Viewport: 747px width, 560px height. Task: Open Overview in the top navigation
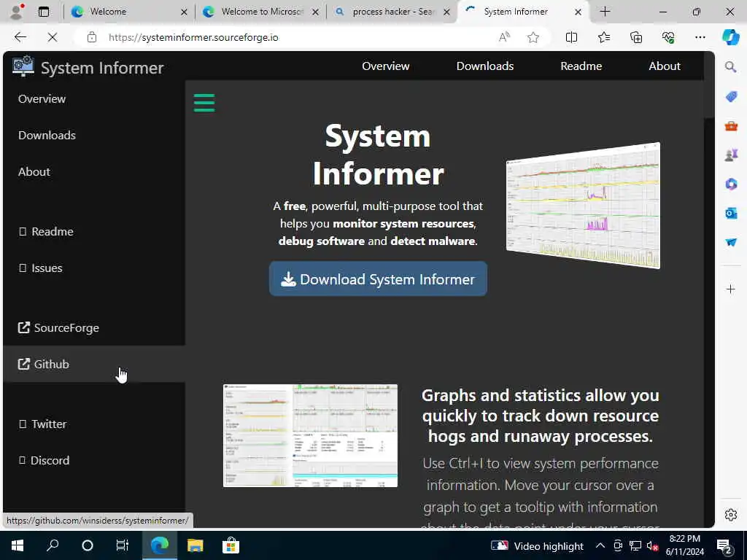pos(385,66)
